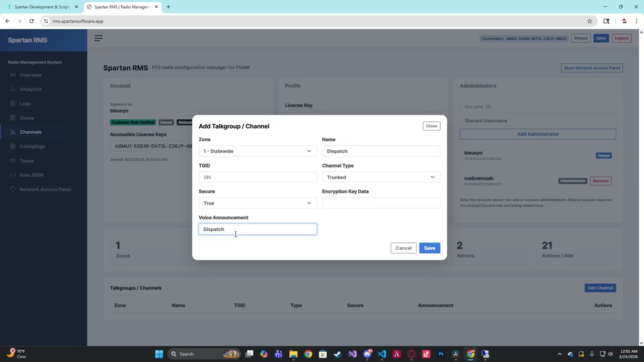Viewport: 644px width, 362px height.
Task: Click the Windows taskbar Search box
Action: coord(203,354)
